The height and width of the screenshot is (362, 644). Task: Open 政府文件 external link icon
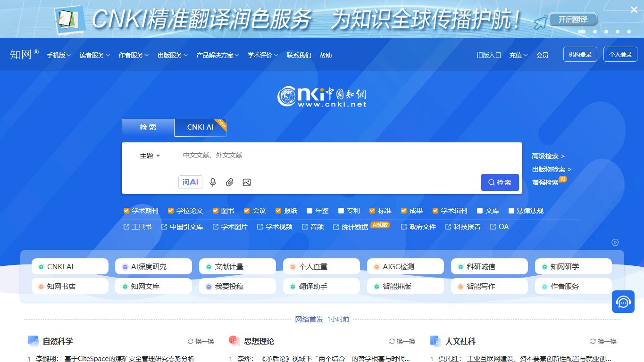404,227
